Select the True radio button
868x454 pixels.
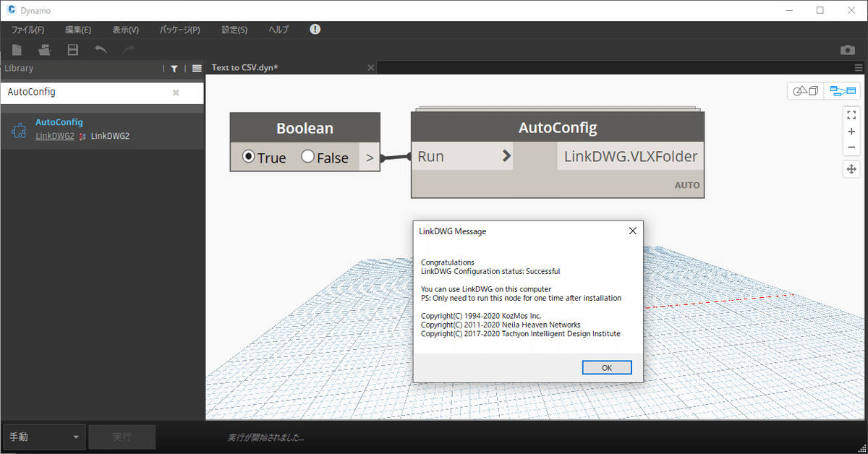click(249, 157)
